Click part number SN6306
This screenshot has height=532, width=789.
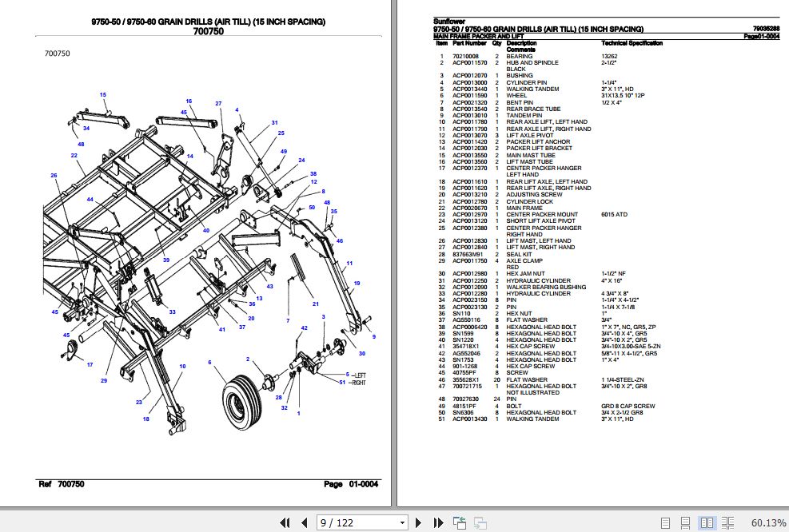pyautogui.click(x=463, y=413)
